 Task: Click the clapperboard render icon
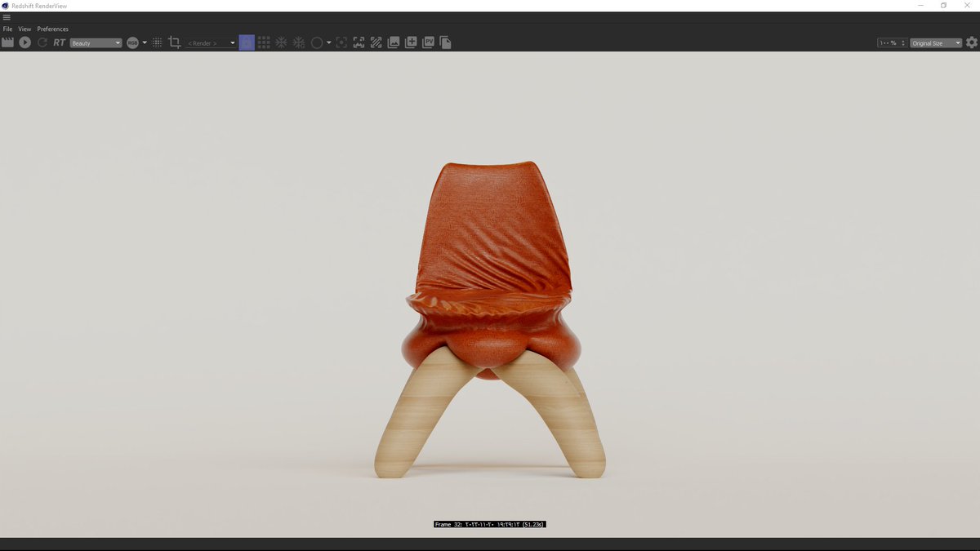[7, 42]
